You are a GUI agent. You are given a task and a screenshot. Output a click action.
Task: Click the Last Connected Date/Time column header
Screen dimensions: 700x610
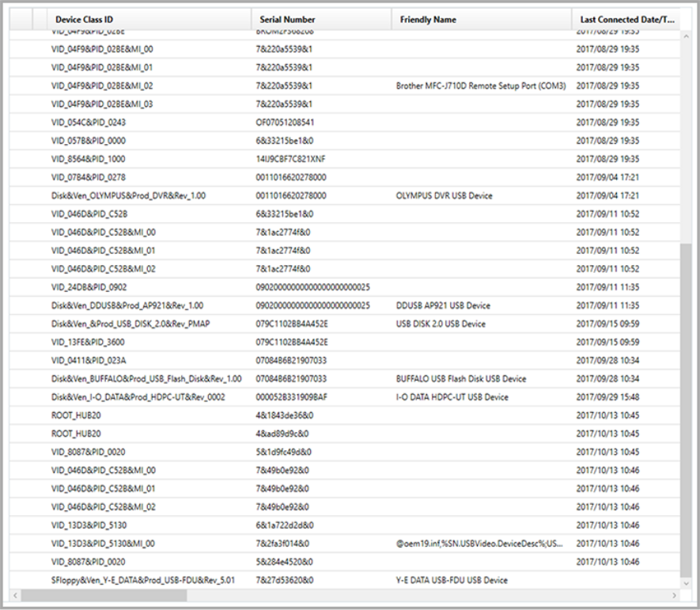tap(626, 19)
